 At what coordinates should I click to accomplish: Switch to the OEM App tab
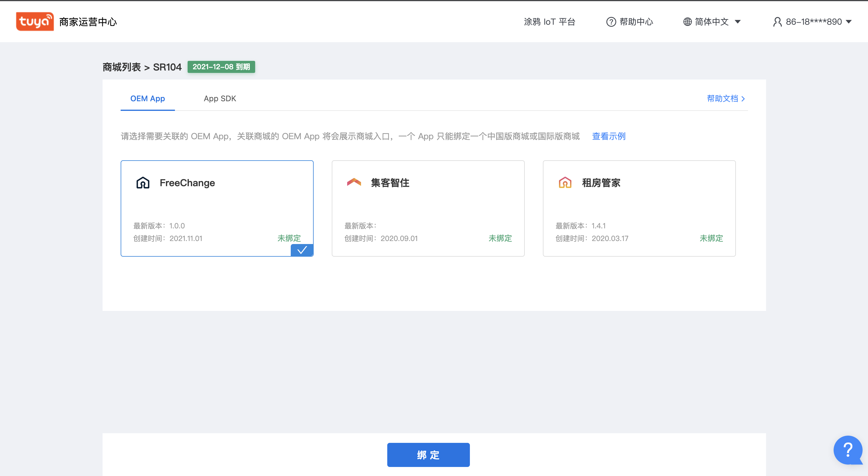click(x=147, y=99)
